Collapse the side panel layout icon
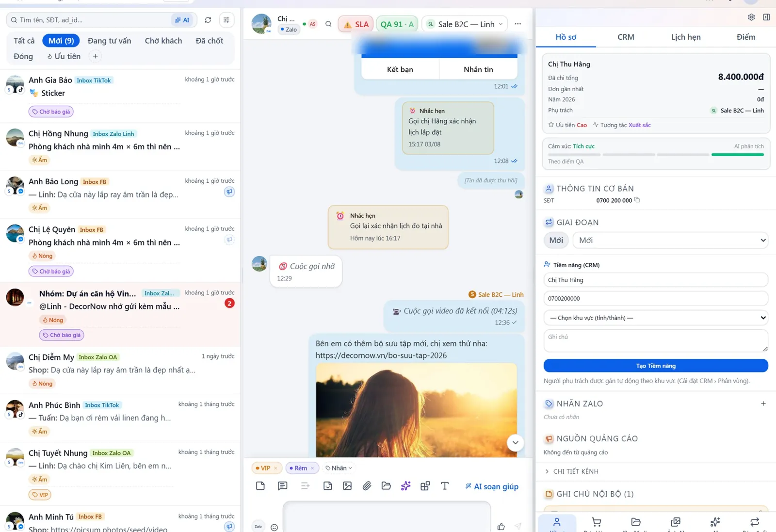Image resolution: width=776 pixels, height=532 pixels. [x=766, y=17]
